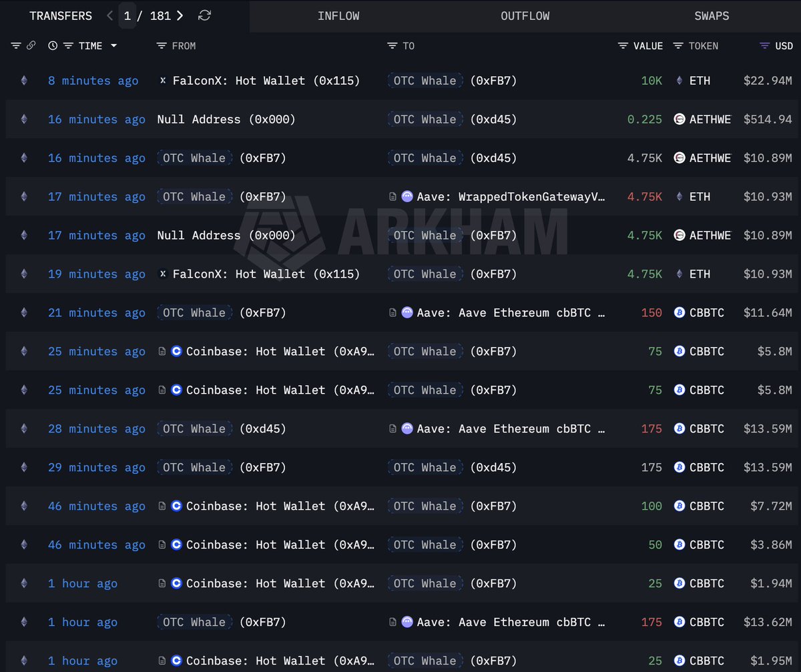Click the 10K ETH value
The image size is (801, 672).
(651, 81)
